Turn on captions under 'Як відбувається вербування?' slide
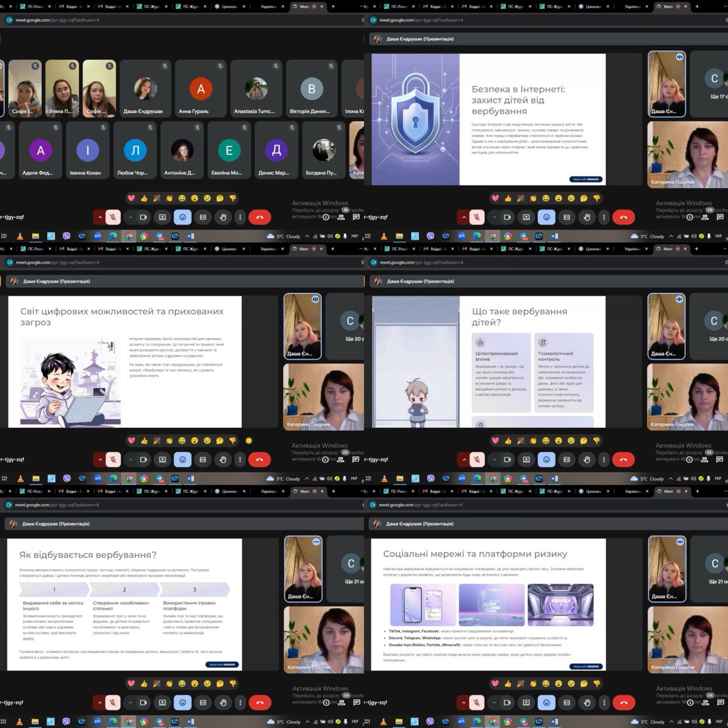 click(203, 702)
